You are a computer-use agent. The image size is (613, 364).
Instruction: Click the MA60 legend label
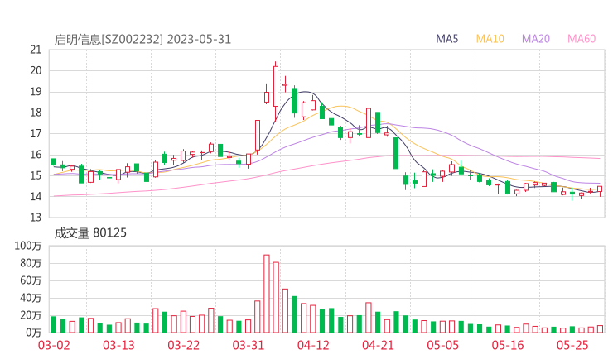tap(582, 39)
